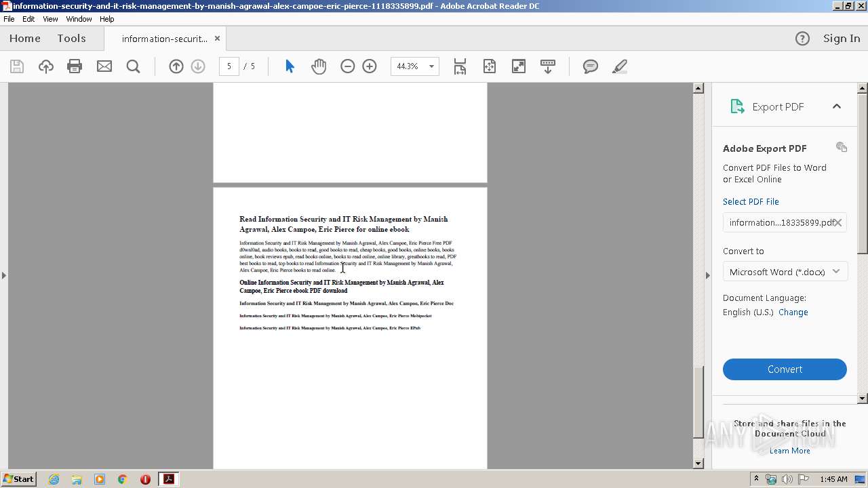Click the upload to cloud icon
The image size is (868, 488).
pyautogui.click(x=46, y=66)
